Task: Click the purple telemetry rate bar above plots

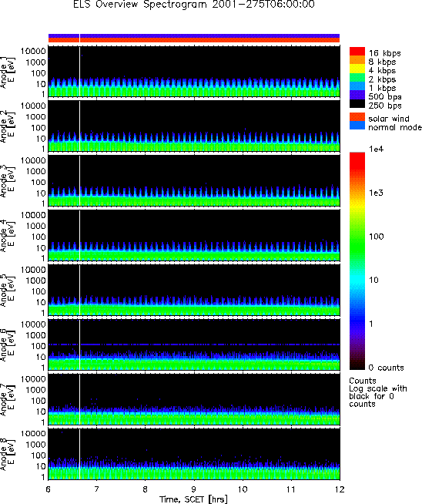Action: click(x=194, y=35)
